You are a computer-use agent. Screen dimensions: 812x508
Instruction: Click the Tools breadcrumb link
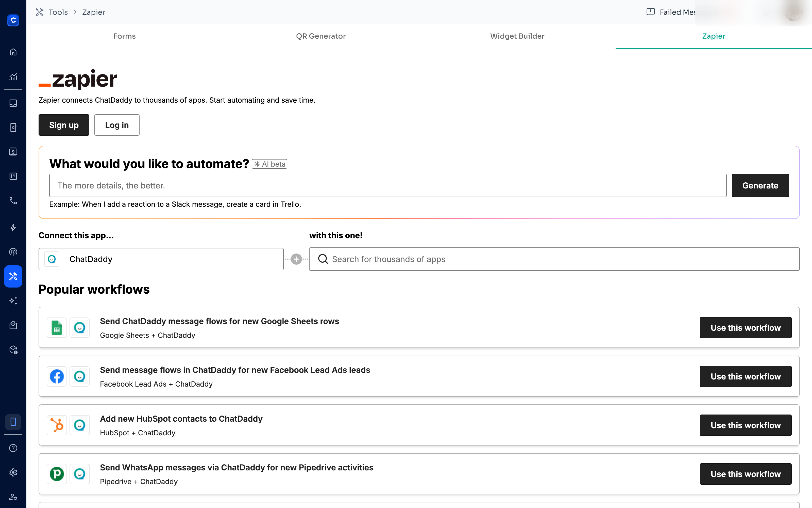58,12
